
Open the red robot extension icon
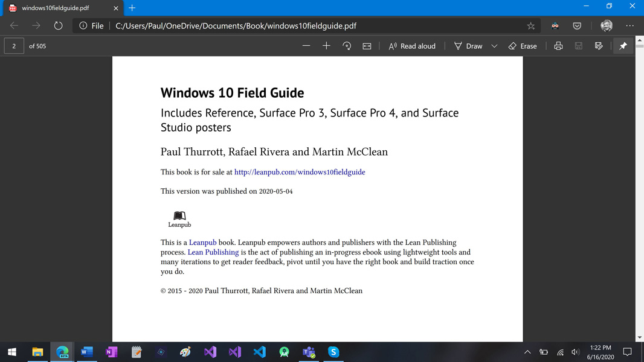pyautogui.click(x=555, y=26)
